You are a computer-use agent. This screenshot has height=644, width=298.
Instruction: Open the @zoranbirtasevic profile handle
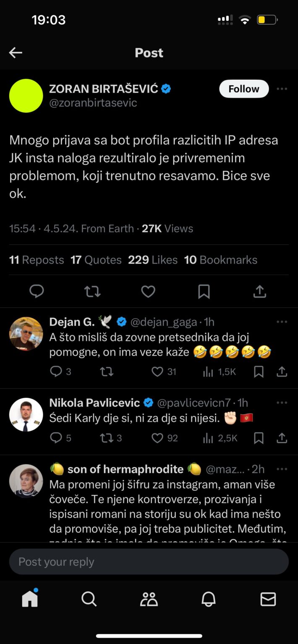(x=93, y=103)
